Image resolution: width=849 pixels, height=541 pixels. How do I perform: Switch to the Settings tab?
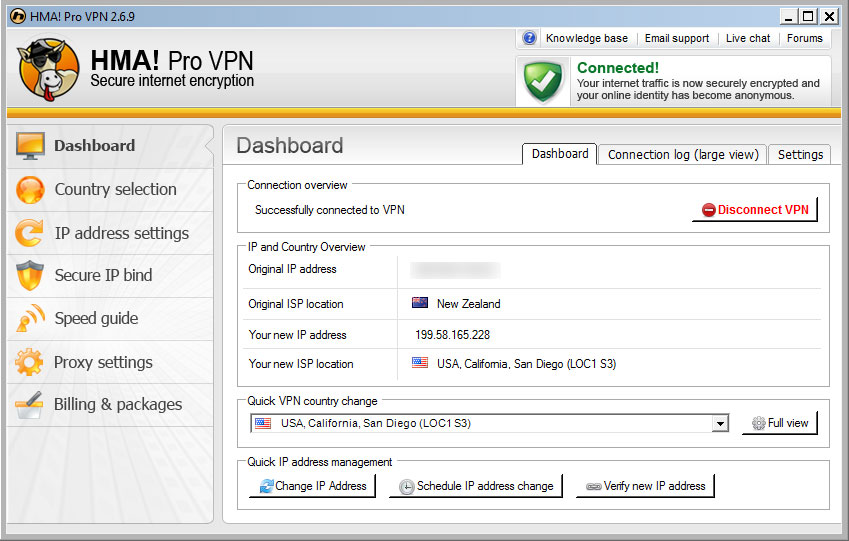(800, 154)
